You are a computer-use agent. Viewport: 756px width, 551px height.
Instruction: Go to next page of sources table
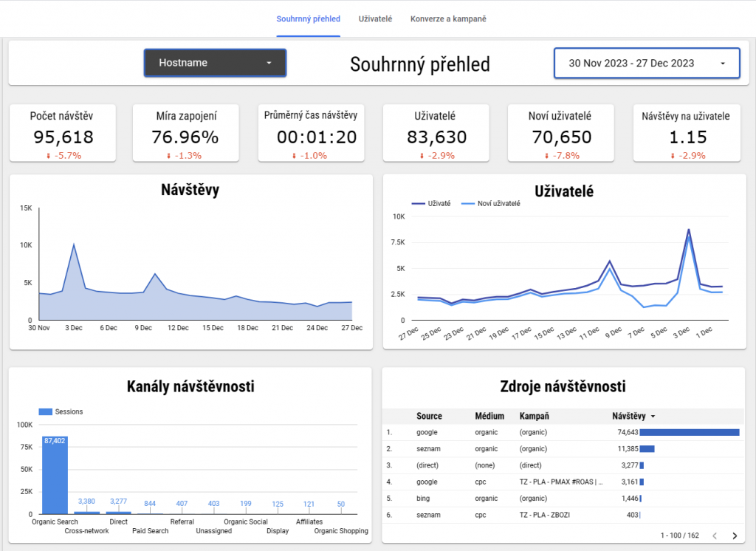735,535
